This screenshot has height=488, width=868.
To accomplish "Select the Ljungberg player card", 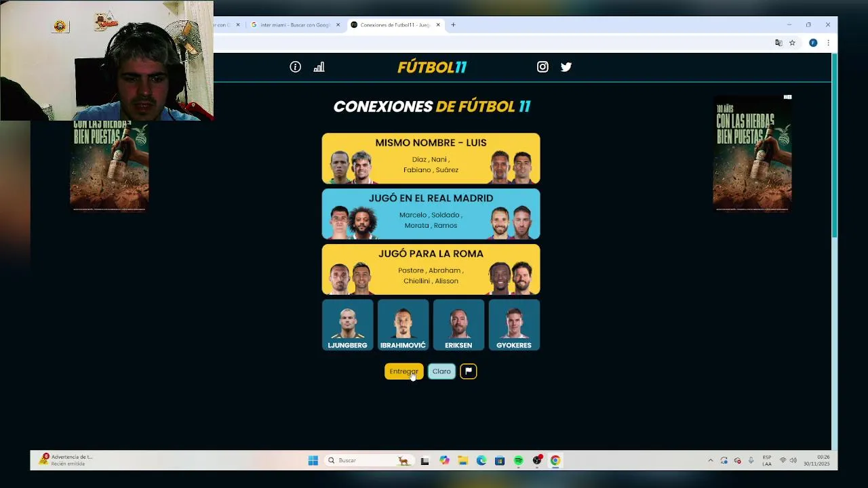I will [x=347, y=325].
